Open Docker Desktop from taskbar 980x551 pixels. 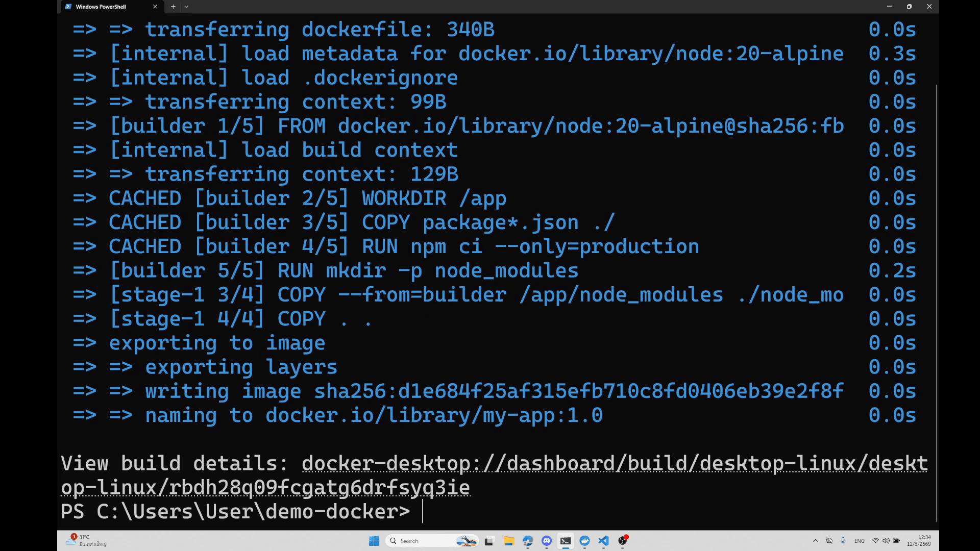coord(584,541)
